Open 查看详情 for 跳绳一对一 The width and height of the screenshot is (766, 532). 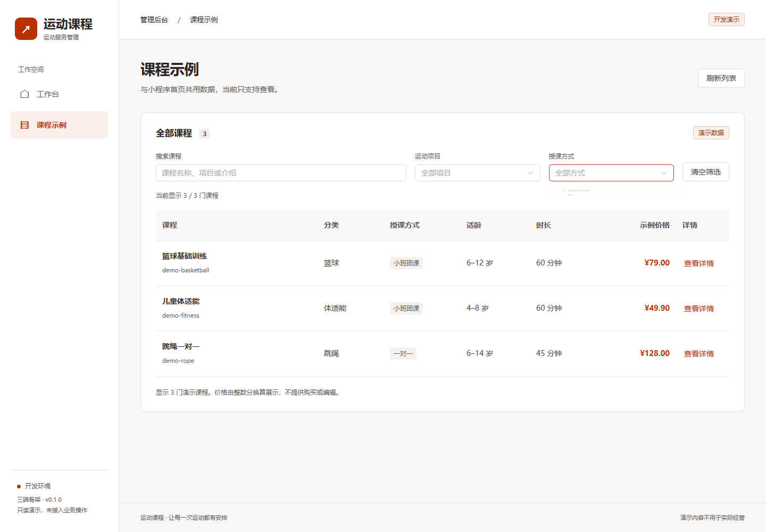pyautogui.click(x=698, y=354)
